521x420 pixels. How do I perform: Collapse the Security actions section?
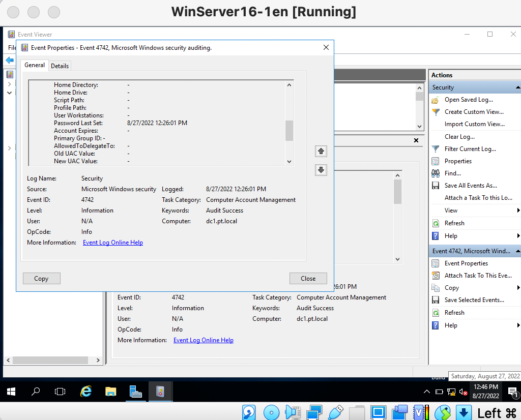pos(517,87)
